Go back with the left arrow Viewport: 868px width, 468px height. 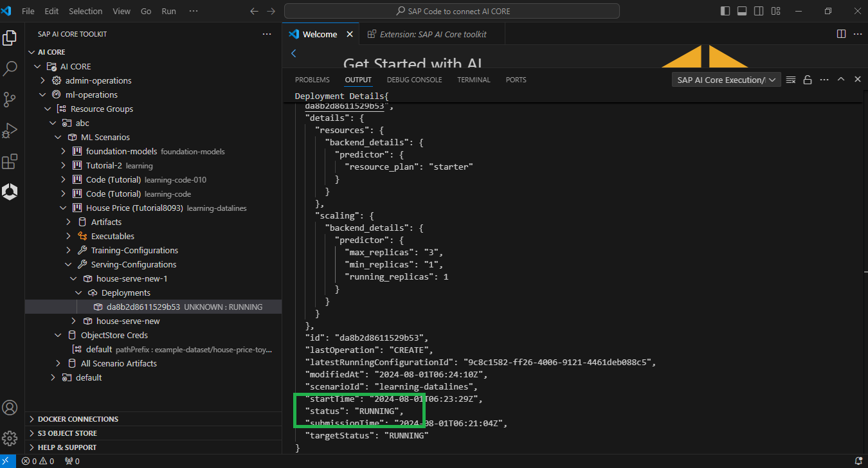(254, 11)
